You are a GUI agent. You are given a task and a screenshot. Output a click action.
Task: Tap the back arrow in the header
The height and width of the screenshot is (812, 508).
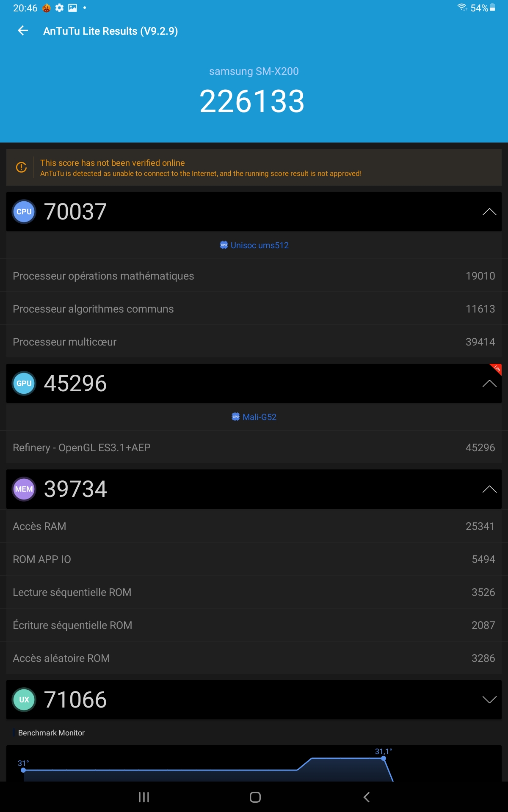coord(23,30)
